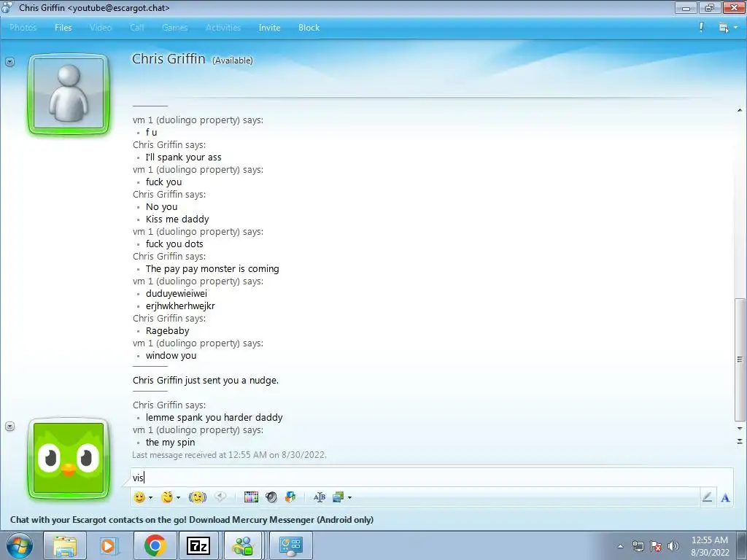This screenshot has height=560, width=747.
Task: Click the Duolingo owl display picture
Action: (69, 459)
